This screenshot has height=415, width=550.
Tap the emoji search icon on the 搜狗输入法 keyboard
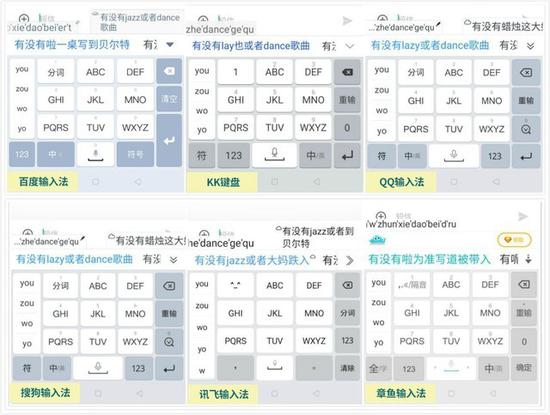tap(169, 342)
